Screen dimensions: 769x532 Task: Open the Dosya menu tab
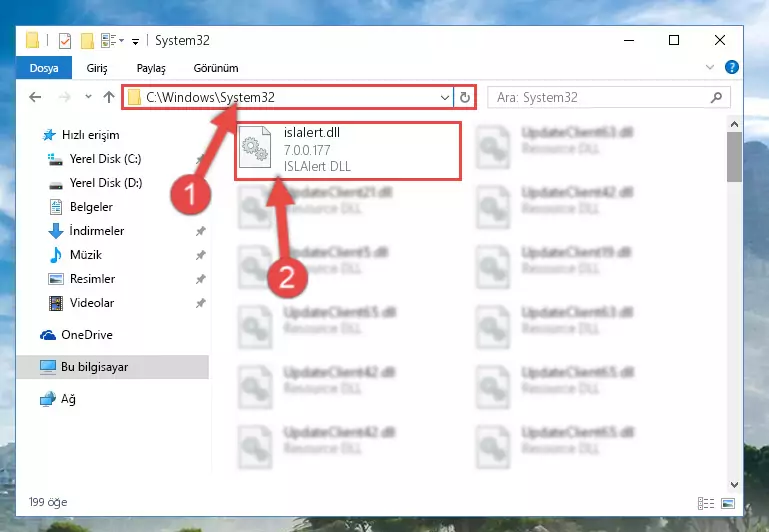coord(44,68)
